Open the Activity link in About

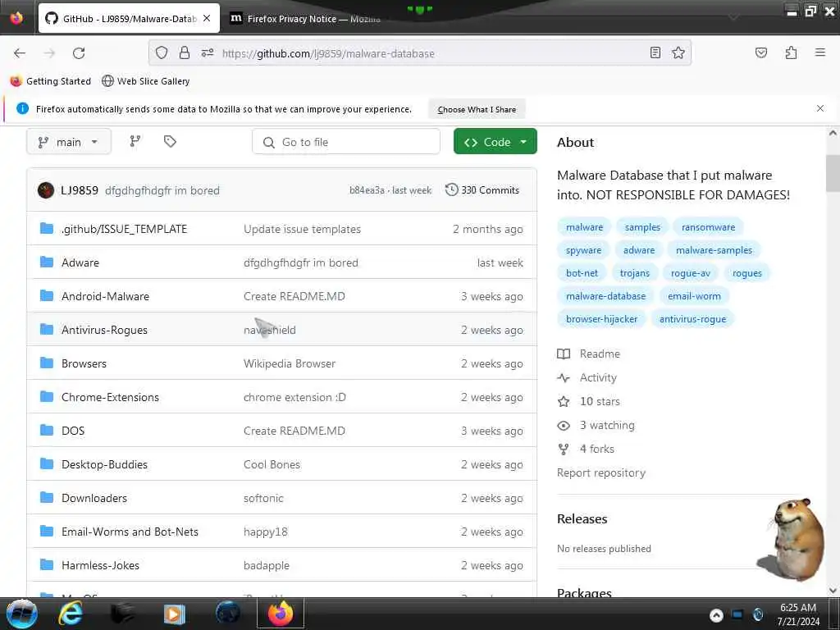click(x=587, y=377)
